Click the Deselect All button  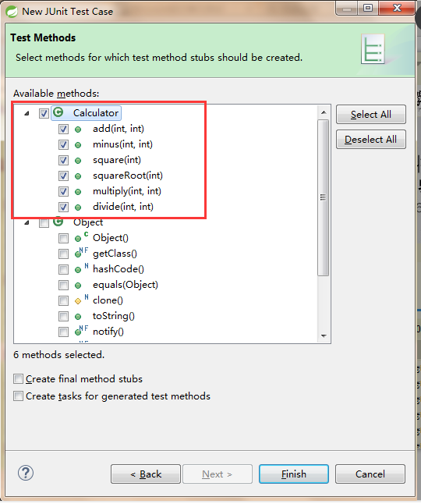coord(371,140)
